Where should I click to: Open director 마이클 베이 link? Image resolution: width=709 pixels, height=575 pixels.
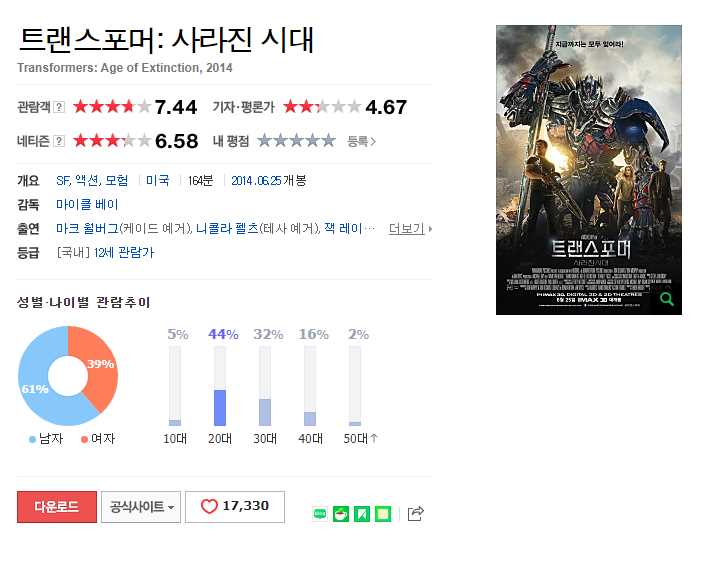click(87, 205)
